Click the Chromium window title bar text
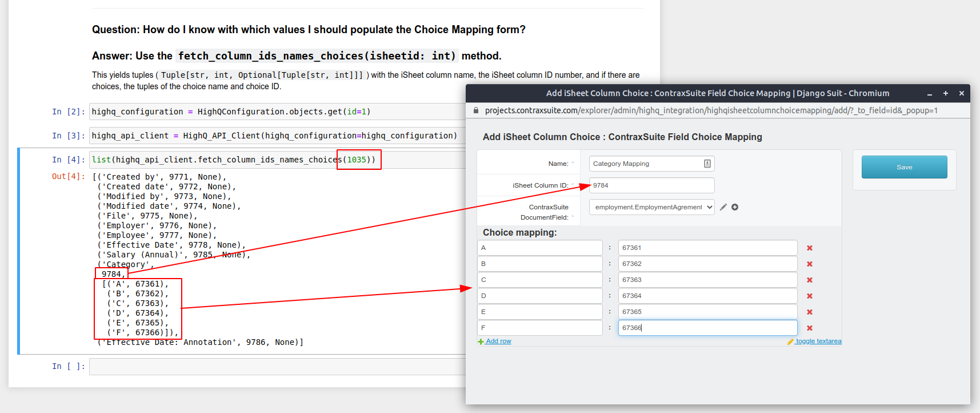Viewport: 980px width, 413px height. point(718,93)
